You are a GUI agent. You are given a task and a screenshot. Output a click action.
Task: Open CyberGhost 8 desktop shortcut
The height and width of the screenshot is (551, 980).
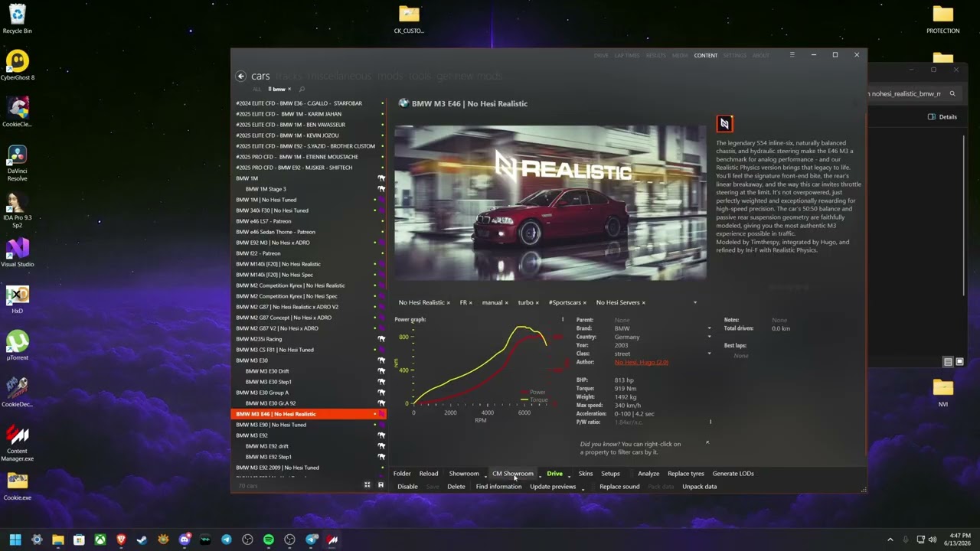point(17,66)
